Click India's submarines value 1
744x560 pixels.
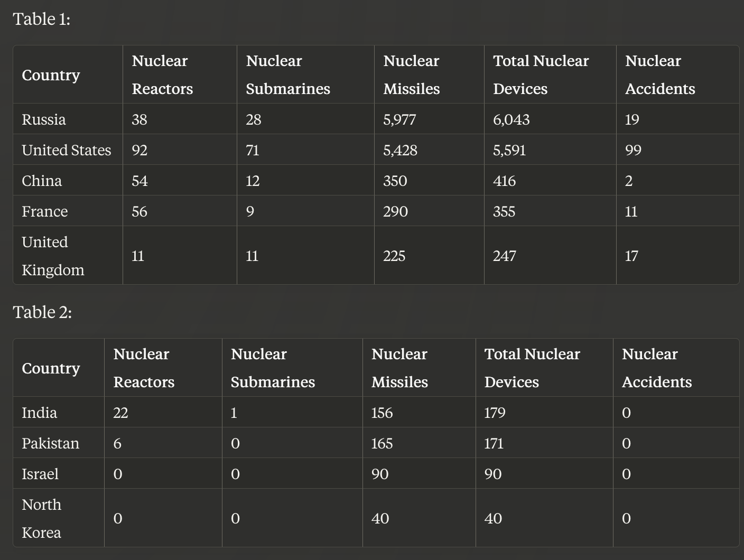(234, 413)
